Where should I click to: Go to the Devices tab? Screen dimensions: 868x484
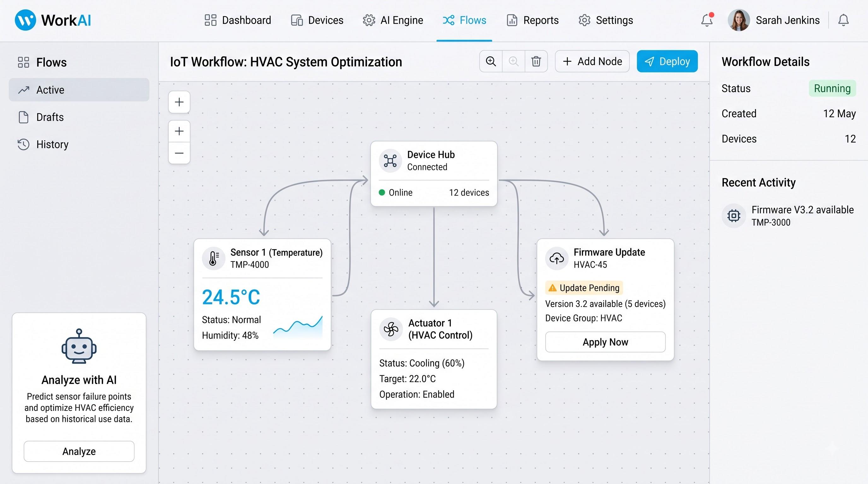pyautogui.click(x=317, y=20)
